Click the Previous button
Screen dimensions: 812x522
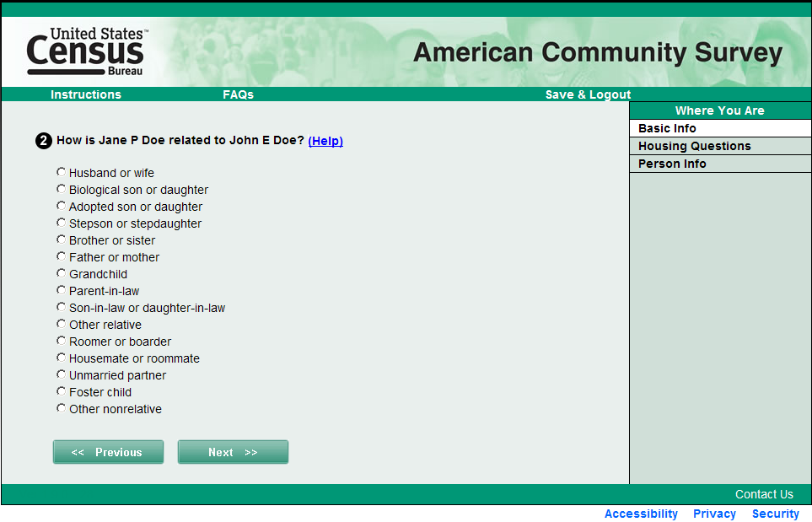[x=108, y=452]
